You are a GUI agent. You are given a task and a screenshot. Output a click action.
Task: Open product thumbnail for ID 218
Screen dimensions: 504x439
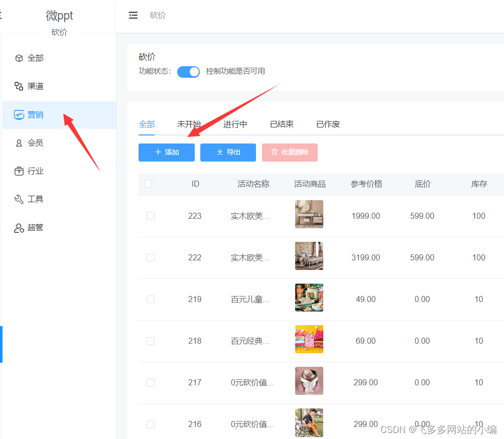(309, 339)
